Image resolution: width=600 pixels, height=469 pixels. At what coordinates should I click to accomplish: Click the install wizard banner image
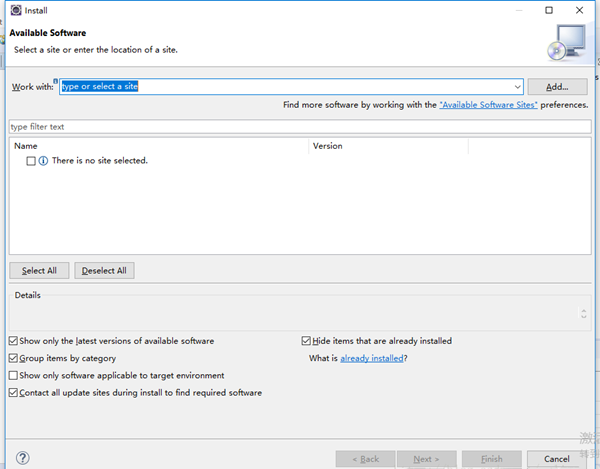point(566,43)
